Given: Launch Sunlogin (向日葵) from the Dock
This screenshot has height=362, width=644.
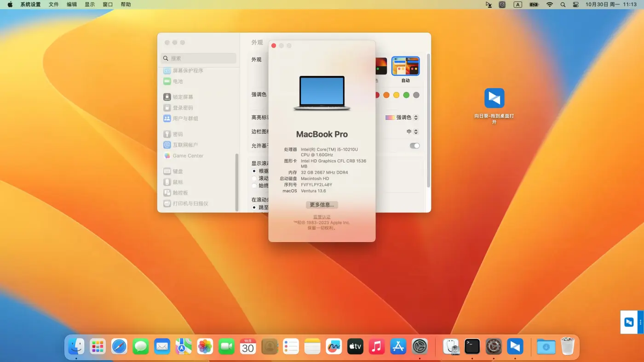Looking at the screenshot, I should (515, 346).
